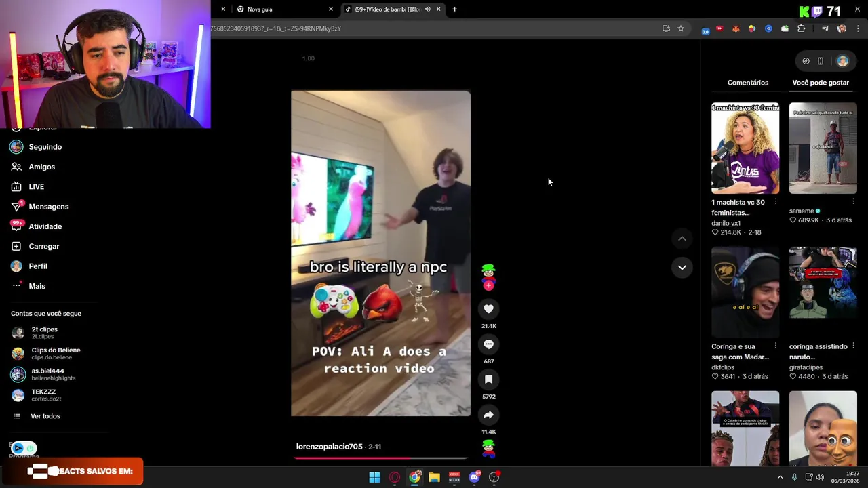868x488 pixels.
Task: Seek in the video progress bar
Action: click(x=380, y=457)
